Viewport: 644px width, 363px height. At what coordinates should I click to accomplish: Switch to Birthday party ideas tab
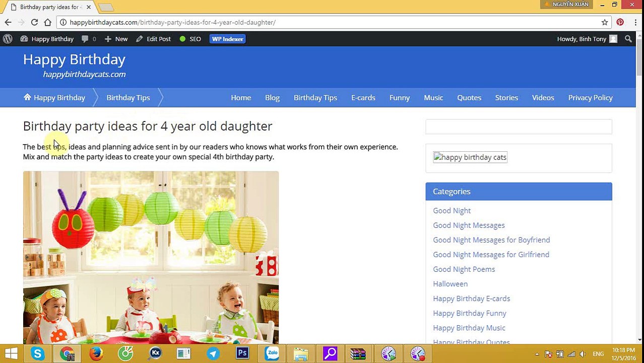[49, 7]
